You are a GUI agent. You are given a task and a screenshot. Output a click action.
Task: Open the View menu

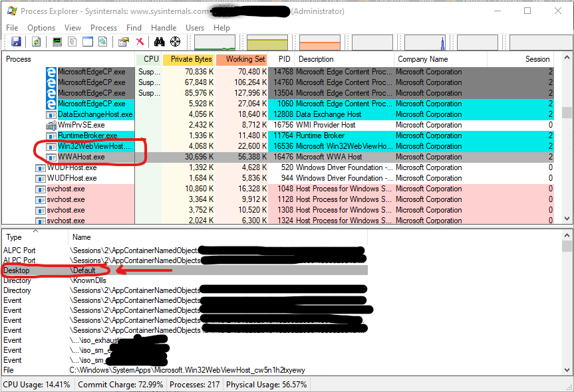(x=73, y=28)
